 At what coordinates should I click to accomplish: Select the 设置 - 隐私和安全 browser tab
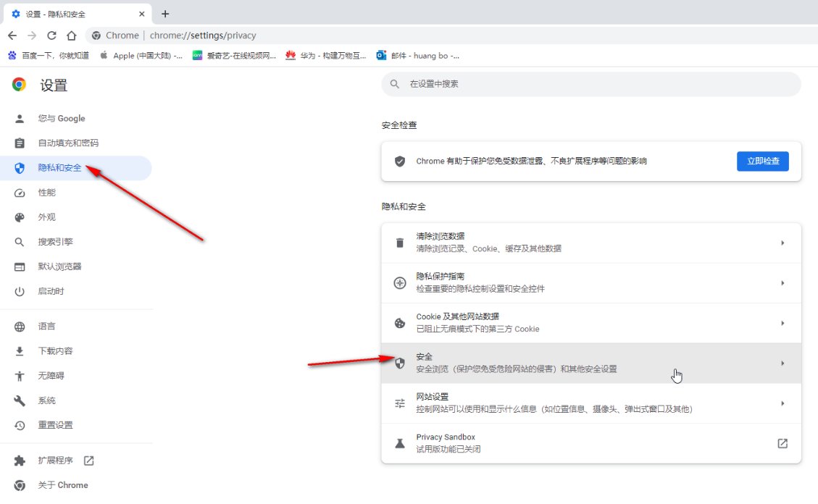coord(78,14)
